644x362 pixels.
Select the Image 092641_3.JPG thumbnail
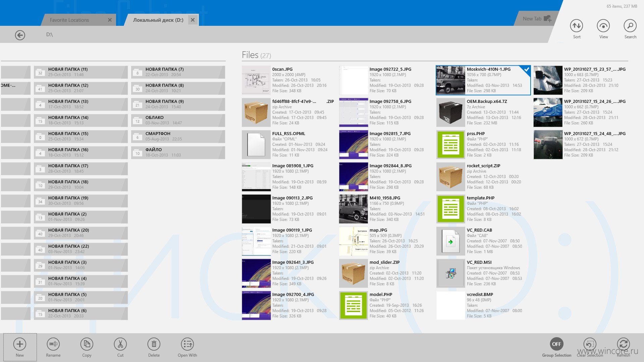256,273
